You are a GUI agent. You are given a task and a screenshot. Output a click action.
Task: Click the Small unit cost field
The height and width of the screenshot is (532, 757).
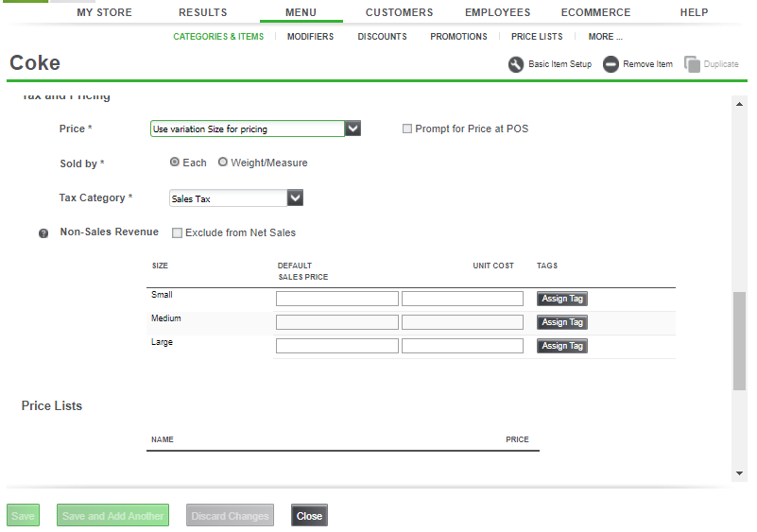coord(462,299)
